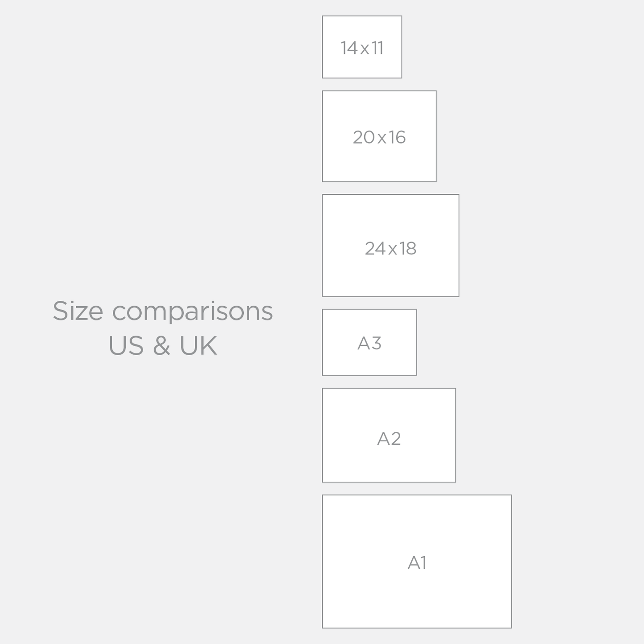Click the "A3" label text
Screen dimensions: 644x644
pyautogui.click(x=369, y=344)
